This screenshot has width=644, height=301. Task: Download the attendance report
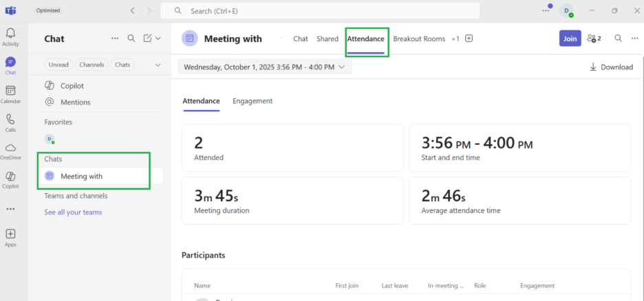[611, 67]
